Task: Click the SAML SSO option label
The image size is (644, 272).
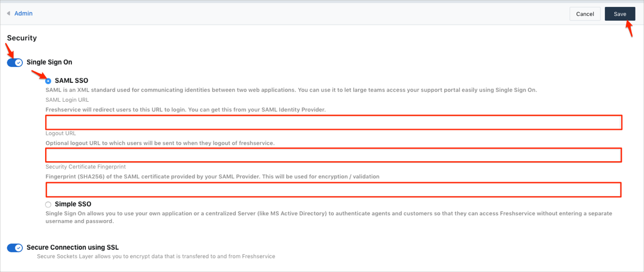Action: click(71, 81)
